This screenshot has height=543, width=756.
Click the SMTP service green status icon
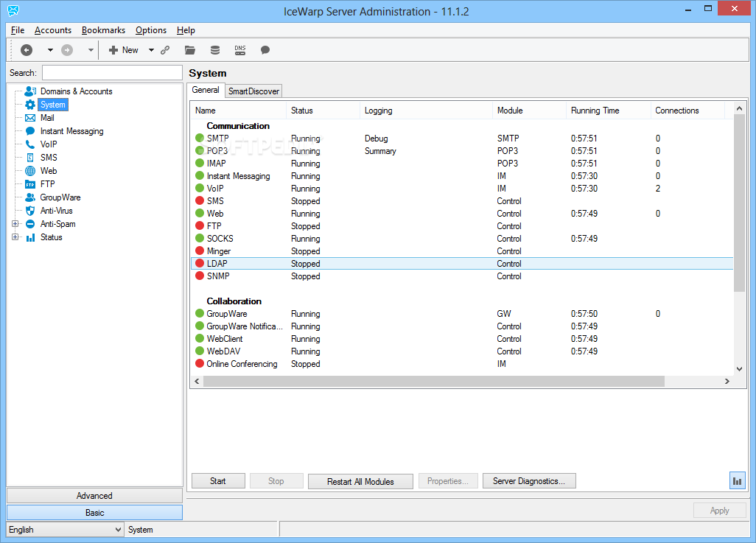pyautogui.click(x=200, y=138)
